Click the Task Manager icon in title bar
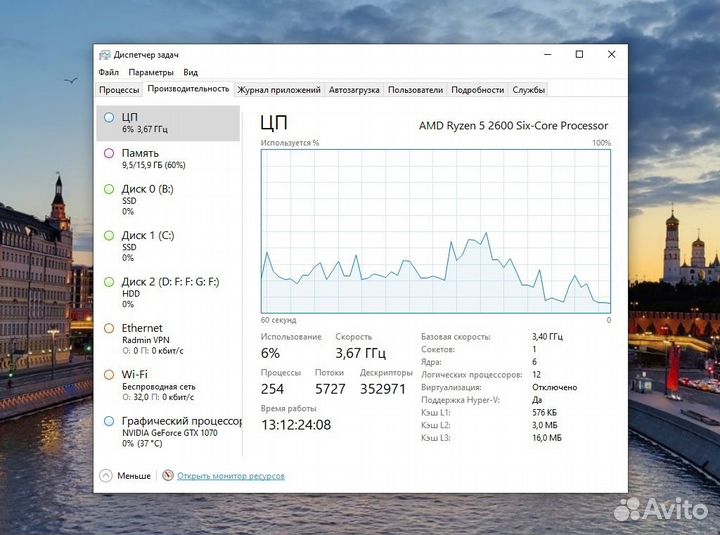The height and width of the screenshot is (535, 720). (105, 55)
